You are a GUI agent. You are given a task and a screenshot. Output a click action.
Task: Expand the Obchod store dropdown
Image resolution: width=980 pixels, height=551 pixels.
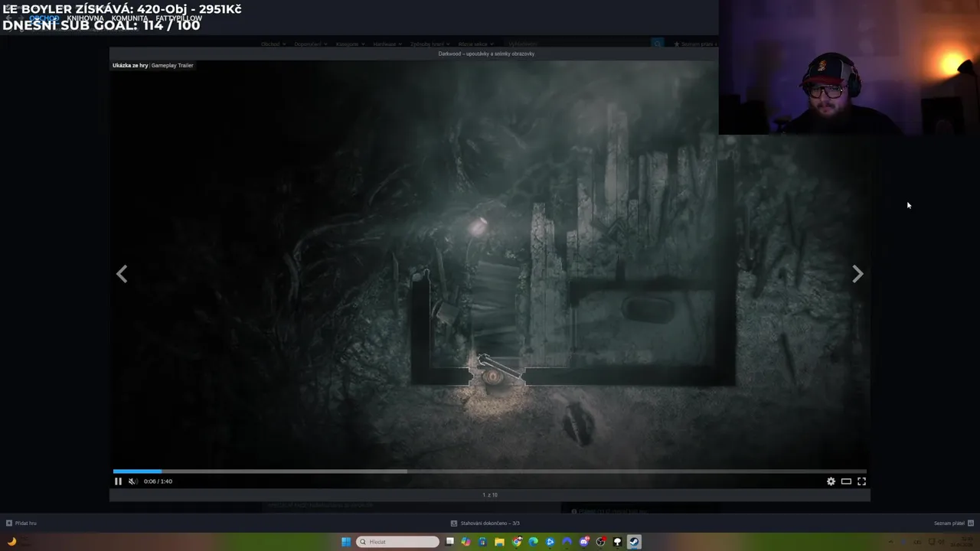tap(273, 44)
